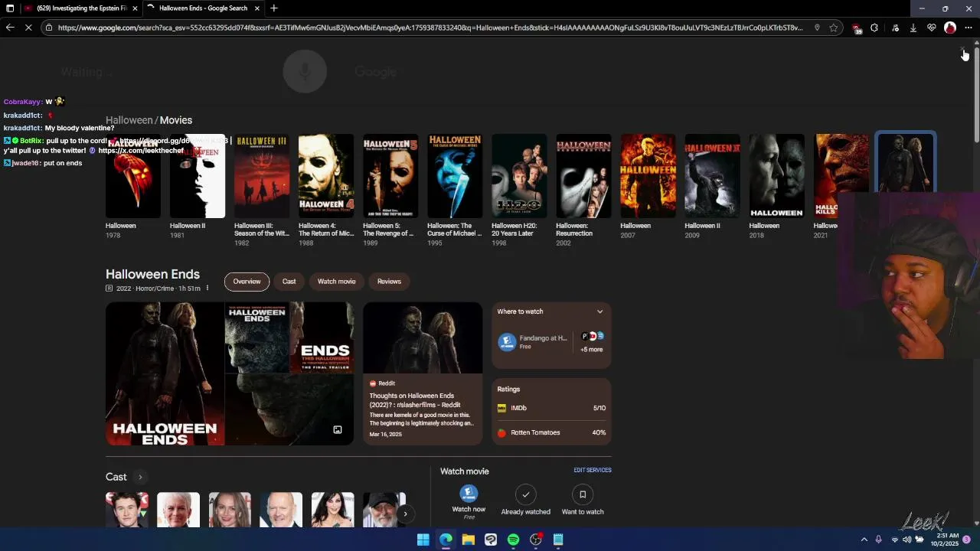Select the Watch movie tab
This screenshot has height=551, width=980.
tap(337, 282)
